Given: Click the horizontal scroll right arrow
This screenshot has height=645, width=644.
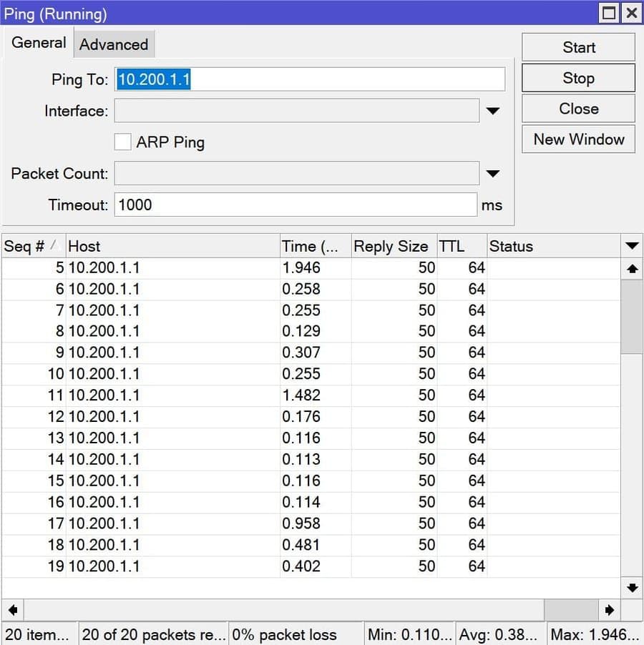Looking at the screenshot, I should click(610, 610).
